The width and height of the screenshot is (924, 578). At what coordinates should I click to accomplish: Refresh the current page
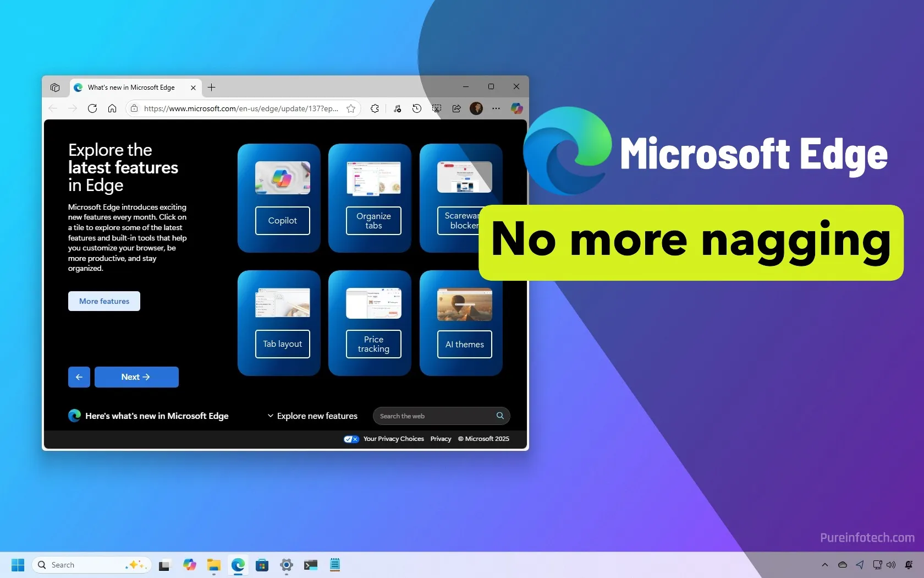tap(92, 108)
